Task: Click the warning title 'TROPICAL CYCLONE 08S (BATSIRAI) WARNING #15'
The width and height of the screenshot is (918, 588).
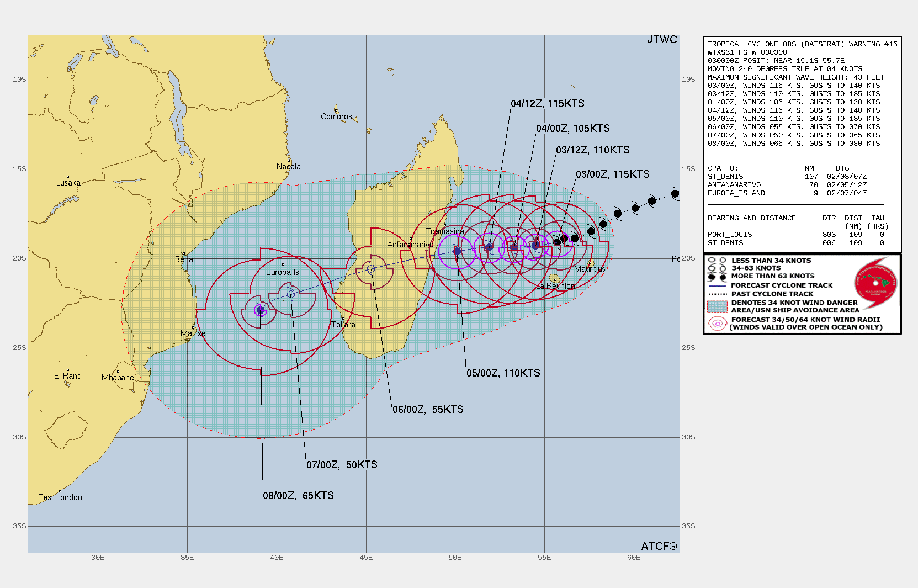Action: click(803, 44)
